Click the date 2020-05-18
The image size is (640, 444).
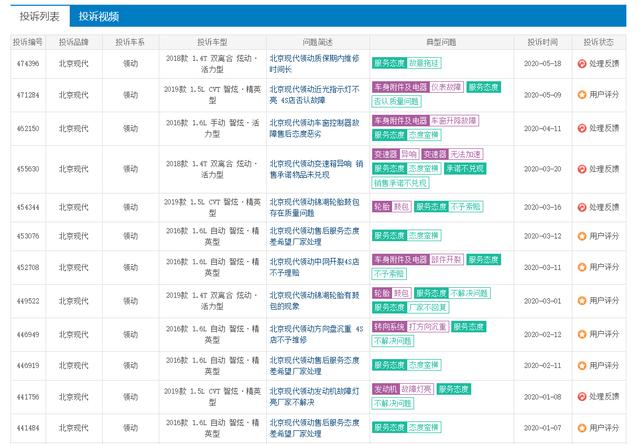tap(542, 64)
